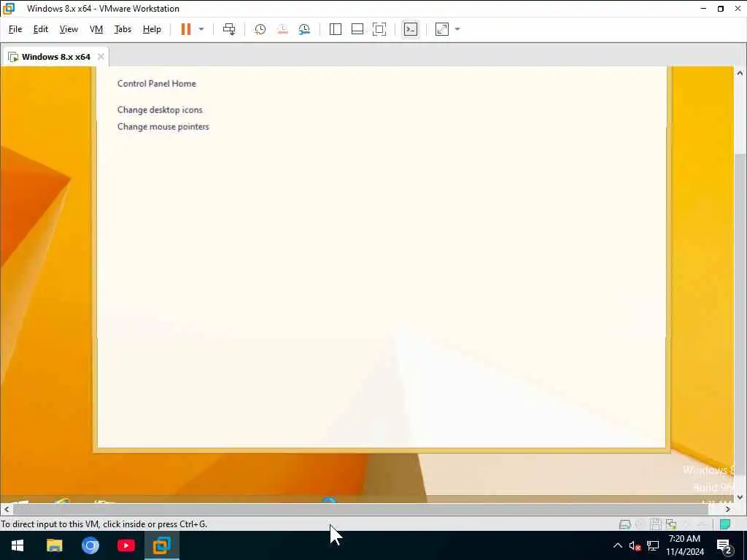Open the notification center icon

click(x=724, y=546)
